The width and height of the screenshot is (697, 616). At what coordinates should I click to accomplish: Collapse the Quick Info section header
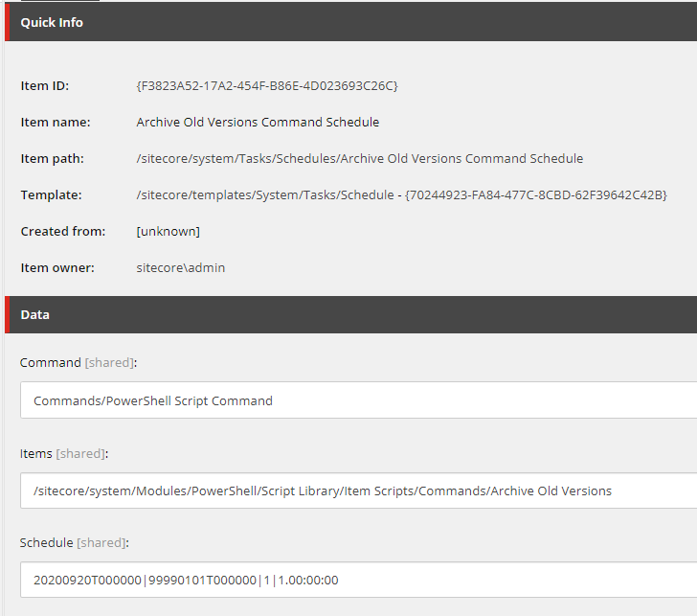click(350, 22)
